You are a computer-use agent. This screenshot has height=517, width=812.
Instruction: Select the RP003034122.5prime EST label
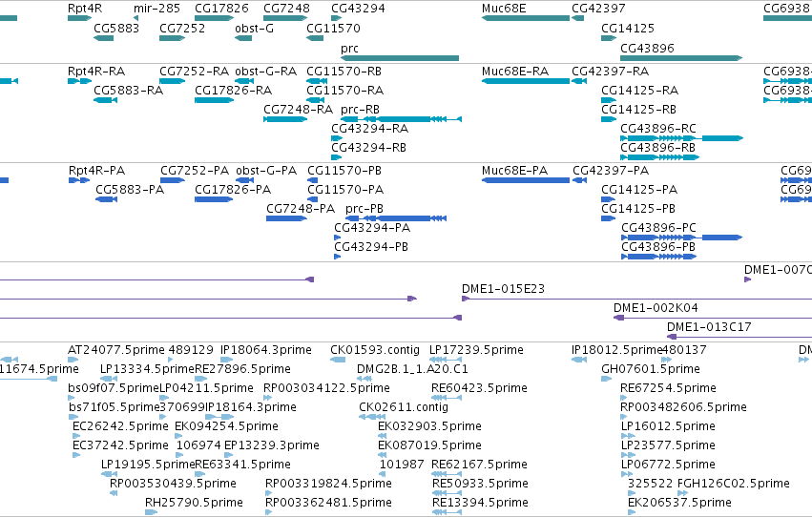click(326, 388)
